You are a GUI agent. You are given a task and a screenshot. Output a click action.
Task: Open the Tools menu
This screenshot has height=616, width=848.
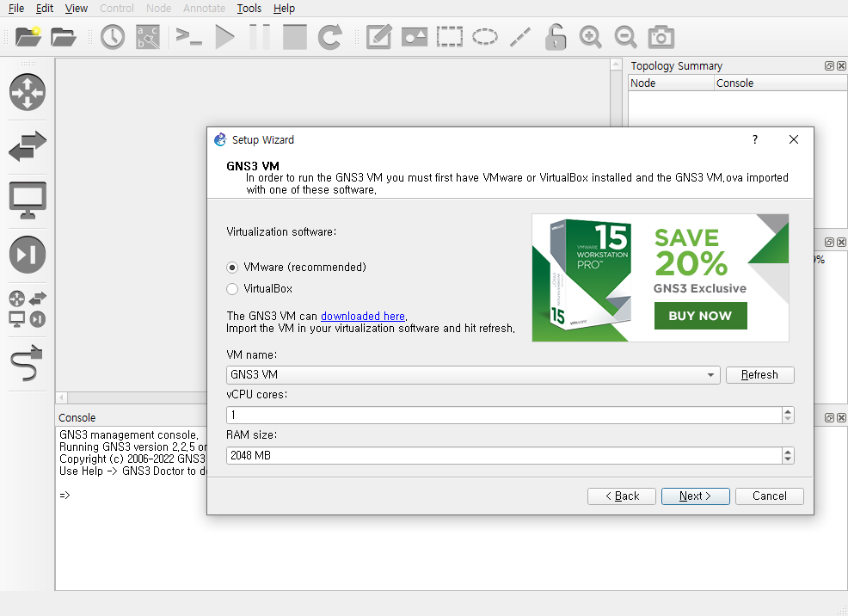[x=249, y=8]
